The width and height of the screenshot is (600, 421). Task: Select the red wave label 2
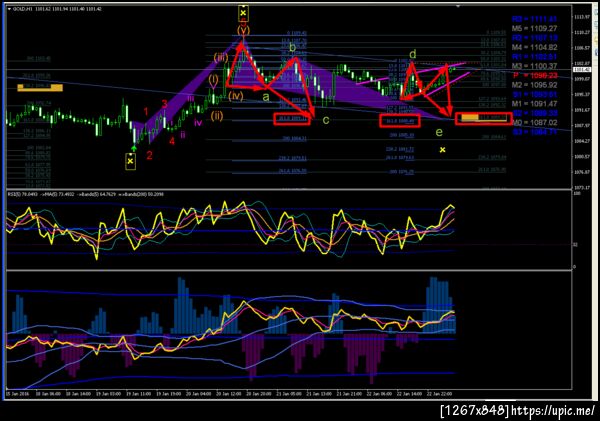point(149,155)
